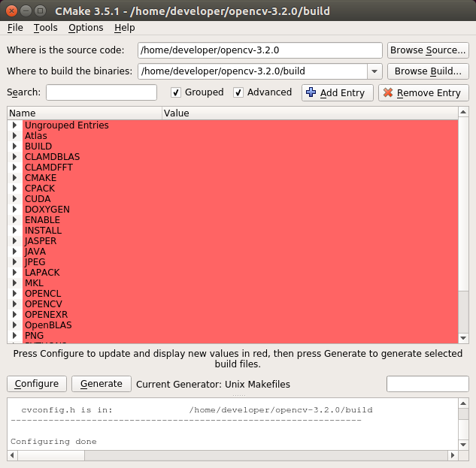Click output log scroll left arrow

pos(12,455)
